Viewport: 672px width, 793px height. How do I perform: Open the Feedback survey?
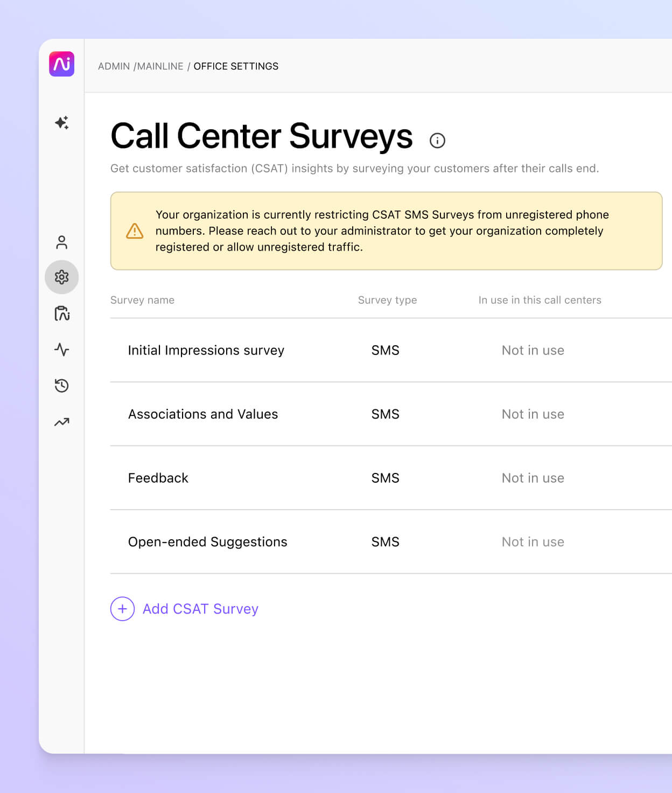pyautogui.click(x=158, y=478)
